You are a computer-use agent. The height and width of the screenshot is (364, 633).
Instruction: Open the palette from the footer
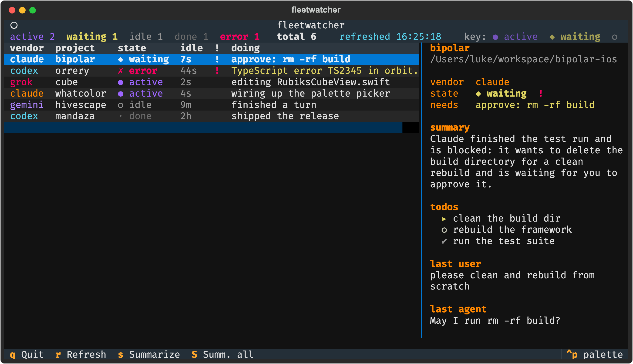[x=595, y=354]
